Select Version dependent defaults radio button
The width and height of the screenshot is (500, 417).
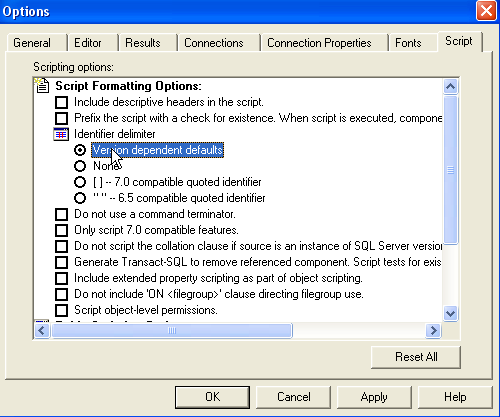tap(80, 150)
